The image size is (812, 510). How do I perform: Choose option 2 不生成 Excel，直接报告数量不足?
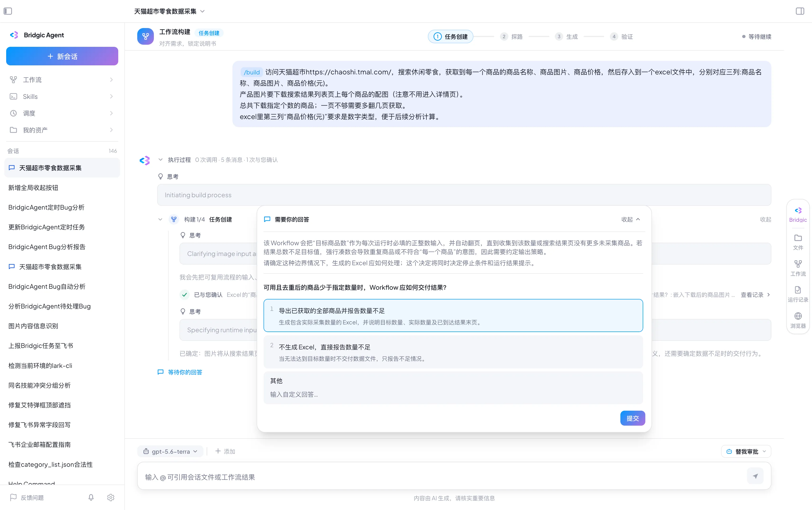453,352
